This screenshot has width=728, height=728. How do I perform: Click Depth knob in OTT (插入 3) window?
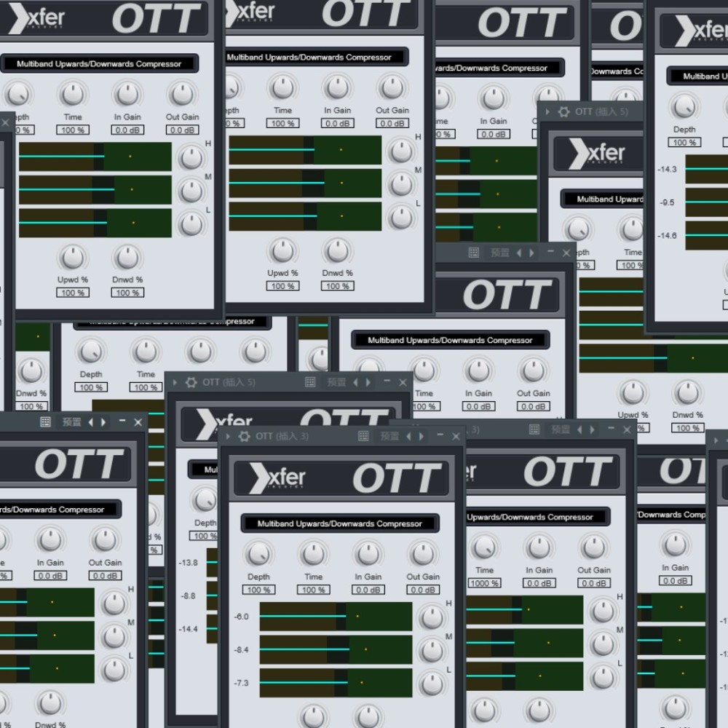click(258, 554)
